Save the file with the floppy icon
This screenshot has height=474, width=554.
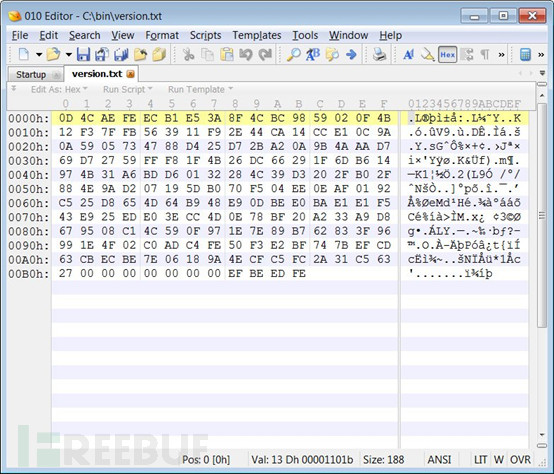click(84, 54)
